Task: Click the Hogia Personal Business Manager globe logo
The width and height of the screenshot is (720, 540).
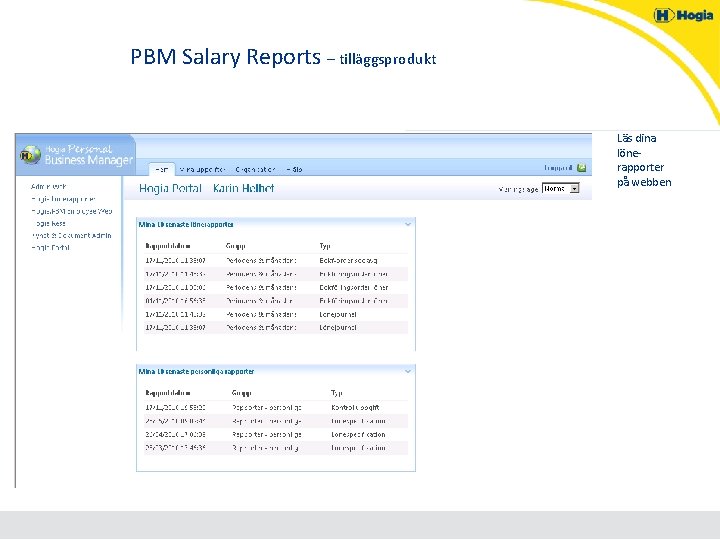Action: tap(30, 155)
